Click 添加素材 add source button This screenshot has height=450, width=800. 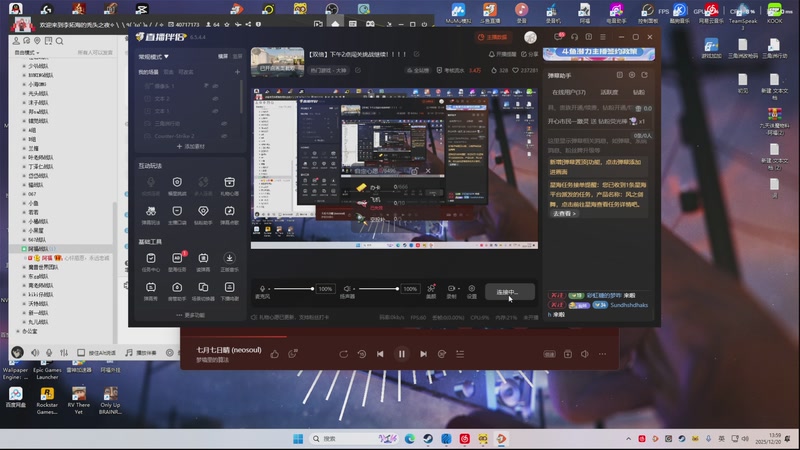pyautogui.click(x=190, y=146)
